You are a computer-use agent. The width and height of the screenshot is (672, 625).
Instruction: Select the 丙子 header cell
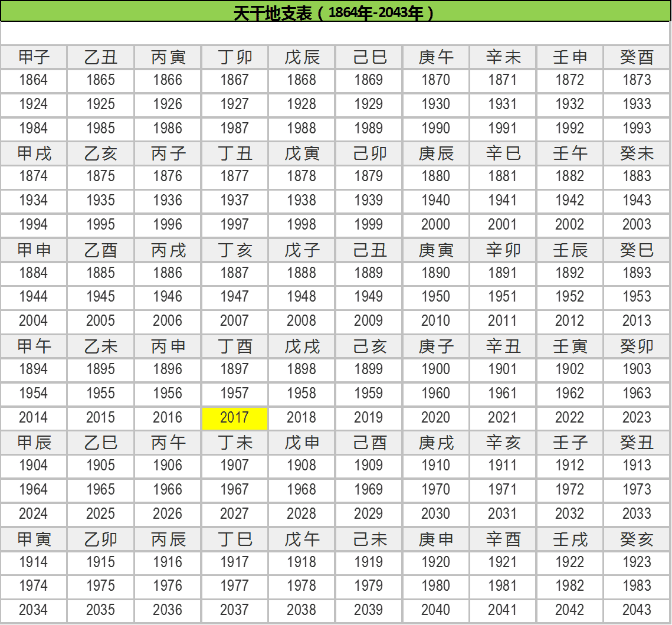(x=168, y=153)
